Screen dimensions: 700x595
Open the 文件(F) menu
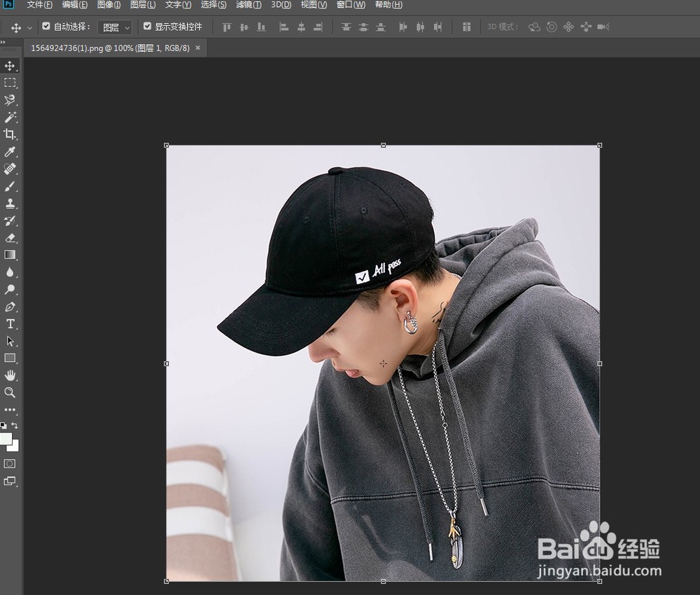(x=40, y=5)
